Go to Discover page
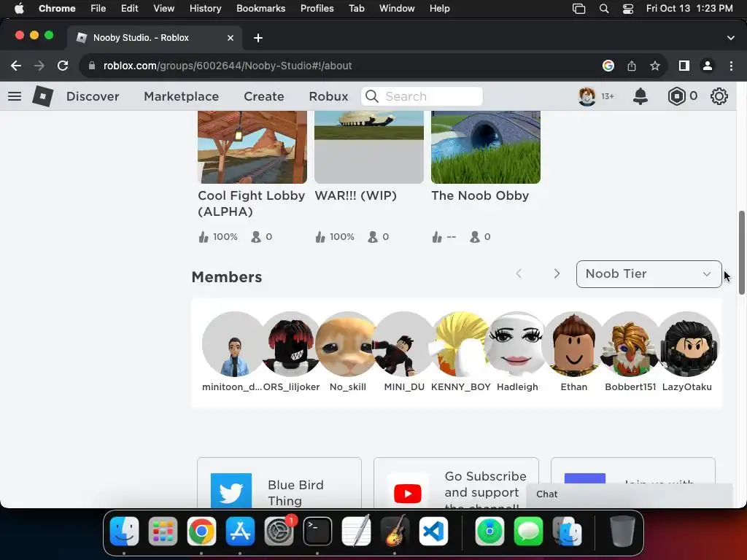Viewport: 747px width, 560px height. click(x=93, y=96)
